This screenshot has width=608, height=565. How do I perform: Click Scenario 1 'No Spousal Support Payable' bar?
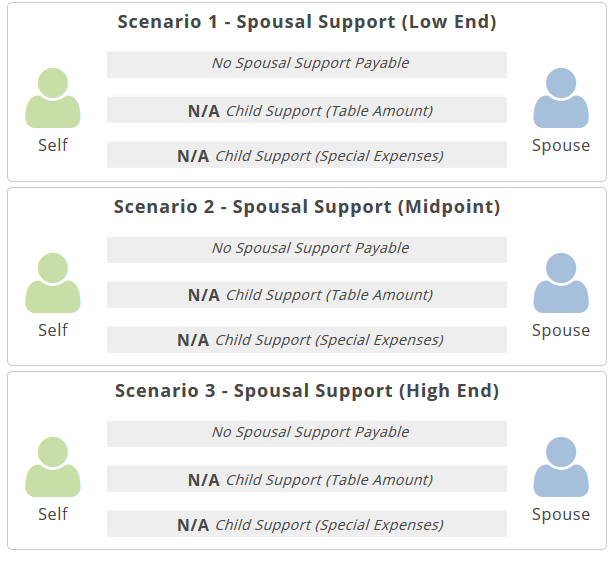307,64
